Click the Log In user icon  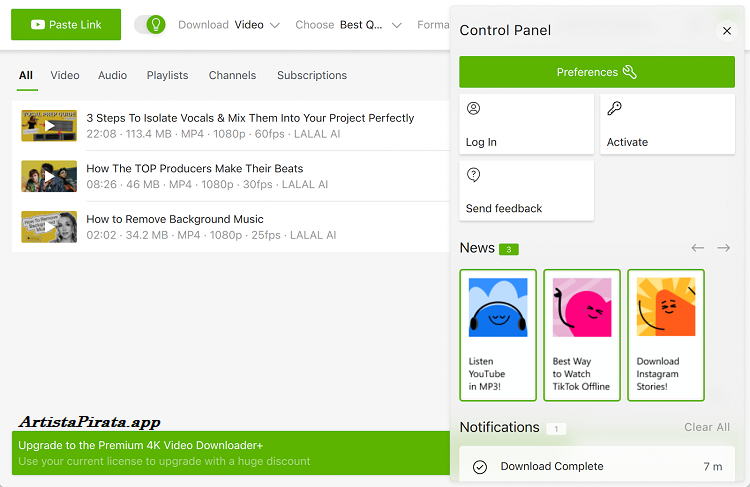coord(474,109)
